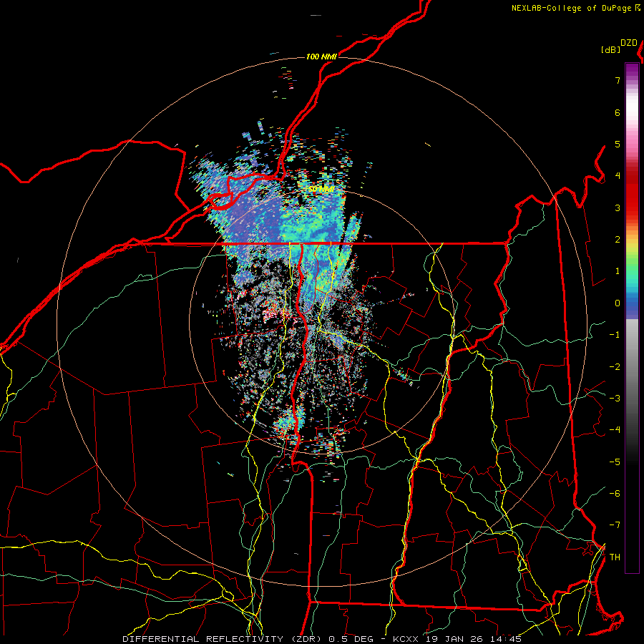644x644 pixels.
Task: Click the NEXLAB-College of DuPage label
Action: point(572,8)
